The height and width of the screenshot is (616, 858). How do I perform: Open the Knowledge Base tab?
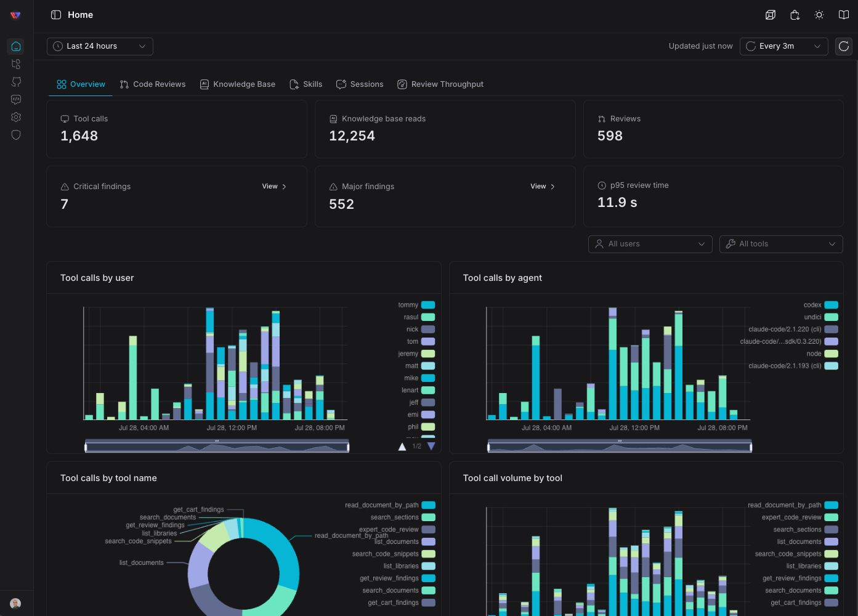click(x=238, y=84)
